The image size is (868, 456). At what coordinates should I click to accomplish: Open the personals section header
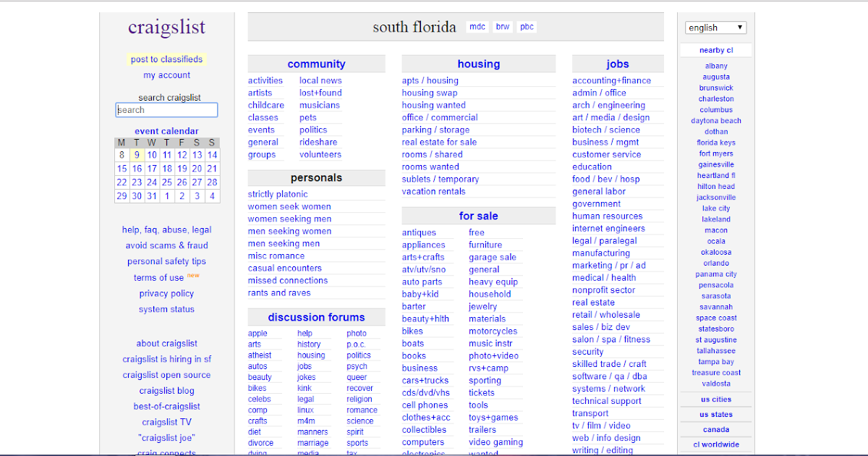tap(316, 177)
